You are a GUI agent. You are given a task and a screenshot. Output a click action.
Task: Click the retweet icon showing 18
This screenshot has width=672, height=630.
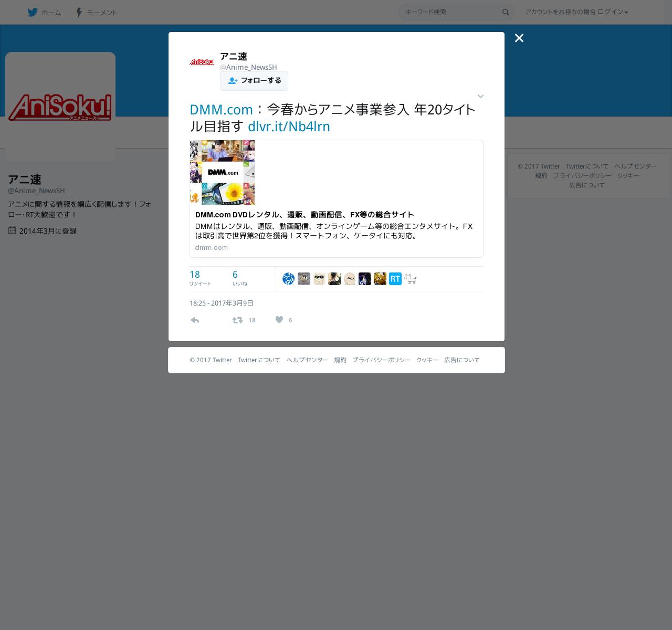(238, 320)
